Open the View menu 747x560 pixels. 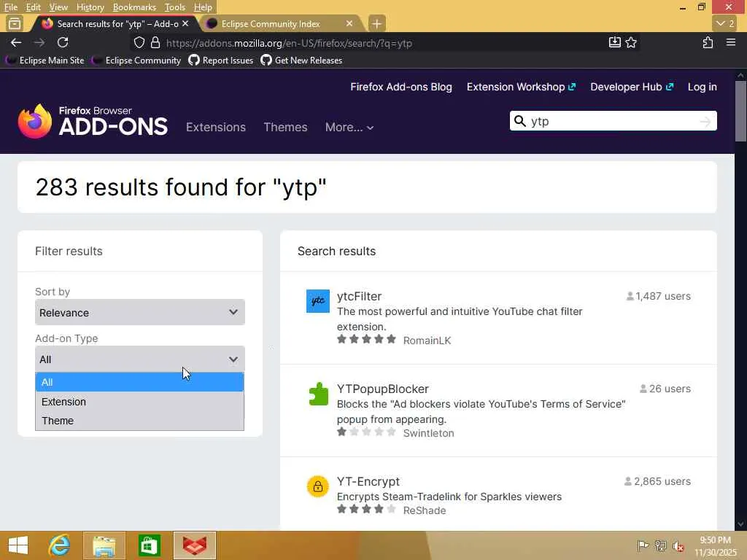58,7
